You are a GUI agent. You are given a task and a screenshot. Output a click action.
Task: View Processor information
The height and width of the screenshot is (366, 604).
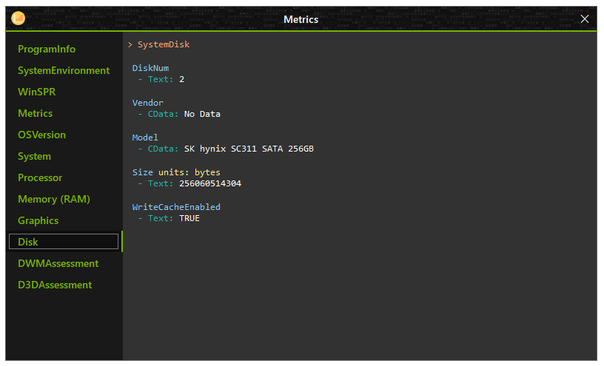pos(40,178)
